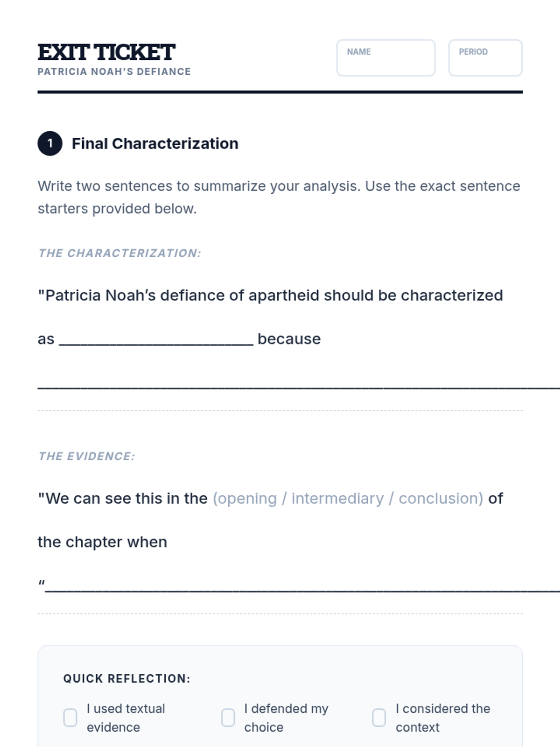The width and height of the screenshot is (560, 747).
Task: Click the EXIT TICKET title
Action: click(x=106, y=52)
